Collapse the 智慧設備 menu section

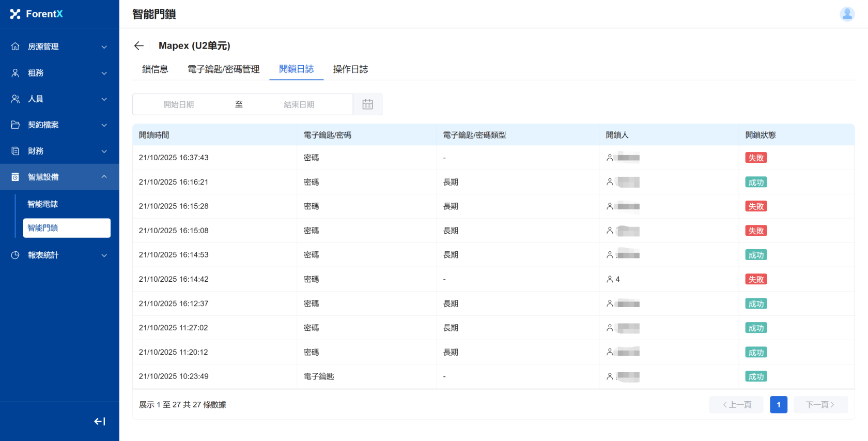point(104,177)
